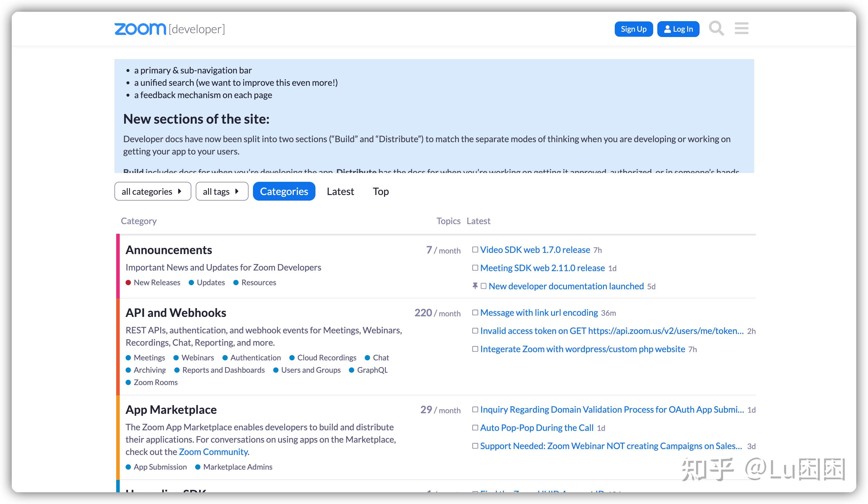Screen dimensions: 868x504
Task: Open the hamburger menu icon
Action: click(741, 28)
